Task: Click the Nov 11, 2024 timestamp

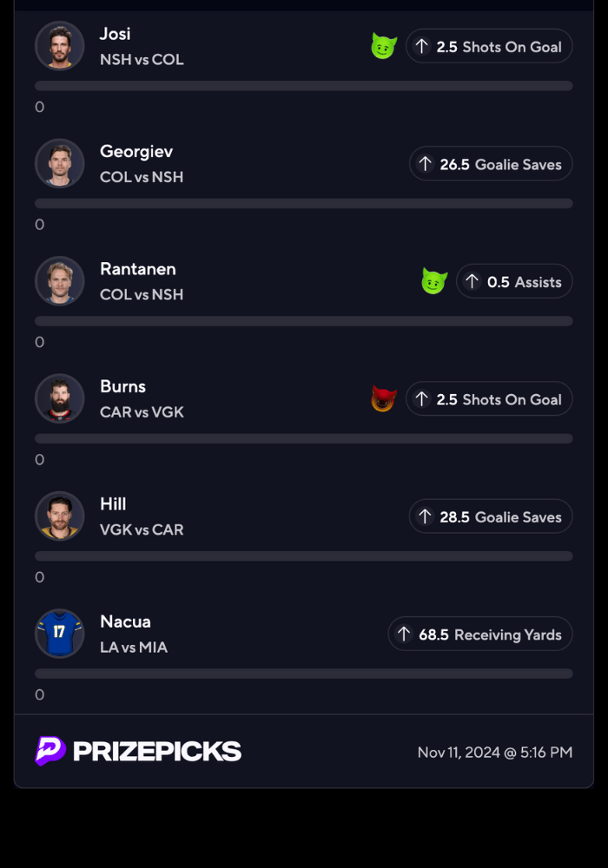Action: pos(494,753)
